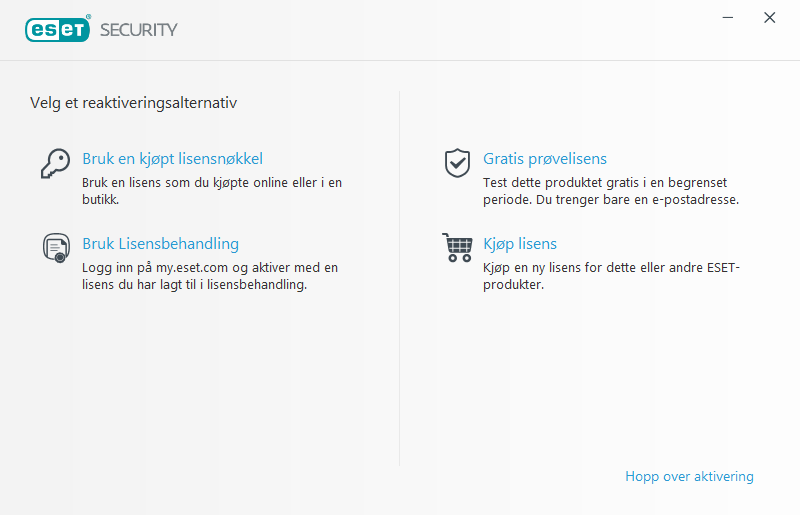Click the "Logg inn på my.eset.com" description
Image resolution: width=800 pixels, height=515 pixels.
coord(210,268)
